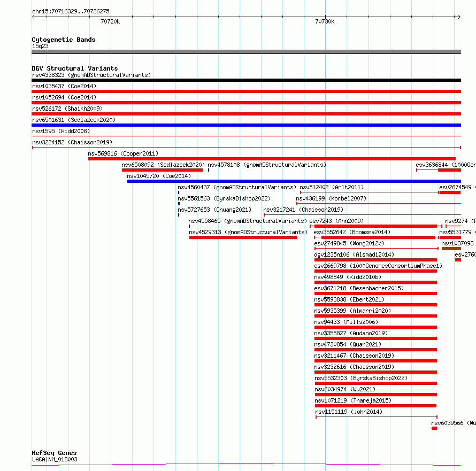Image resolution: width=476 pixels, height=471 pixels.
Task: Click nsv1045720 (Coe2014) label
Action: [159, 176]
